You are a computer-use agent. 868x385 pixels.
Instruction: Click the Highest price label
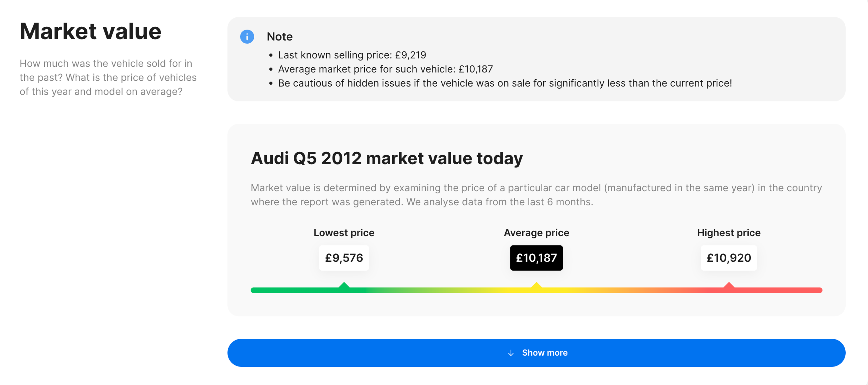click(729, 233)
